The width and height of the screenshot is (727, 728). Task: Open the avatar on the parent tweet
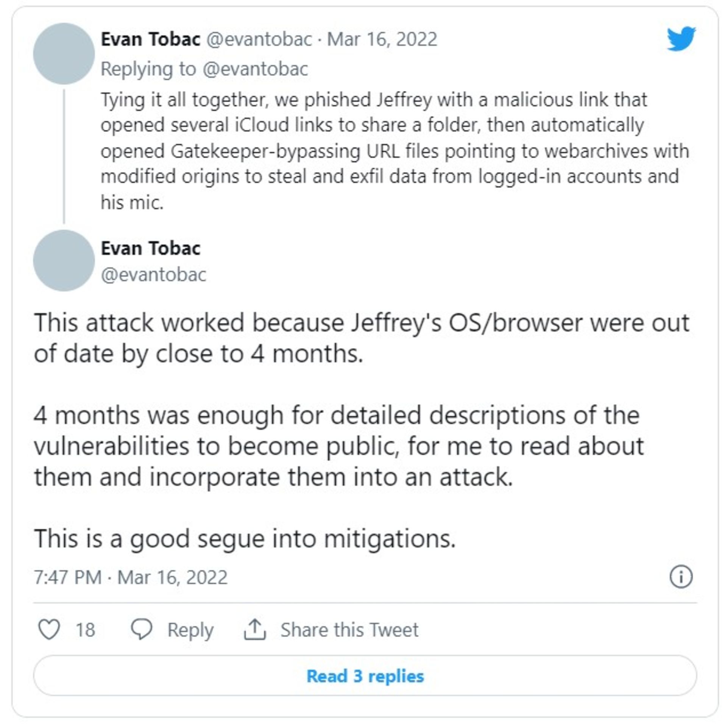pyautogui.click(x=64, y=54)
